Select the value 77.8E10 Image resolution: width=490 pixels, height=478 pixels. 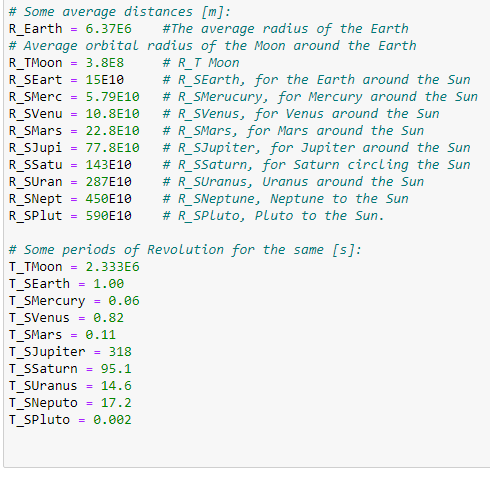point(112,148)
